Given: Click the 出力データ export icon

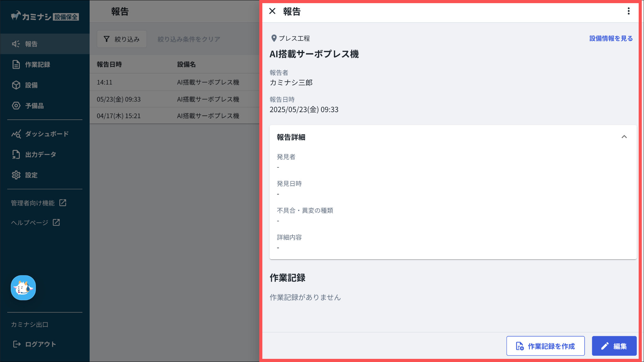Looking at the screenshot, I should [x=16, y=154].
